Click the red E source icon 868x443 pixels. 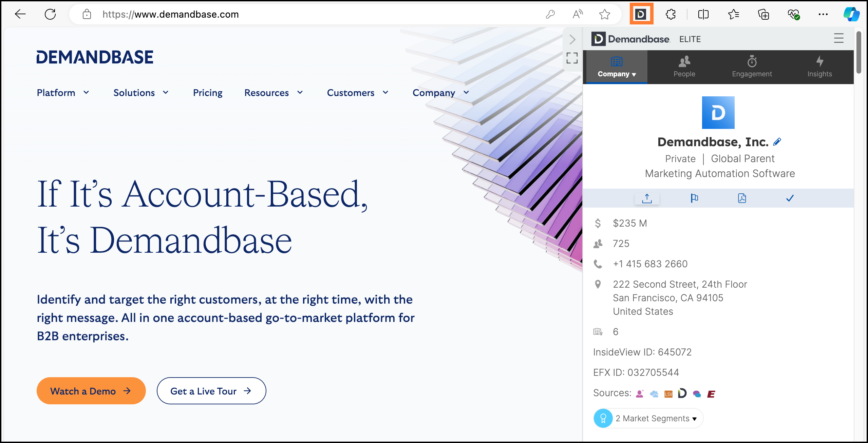[x=711, y=394]
